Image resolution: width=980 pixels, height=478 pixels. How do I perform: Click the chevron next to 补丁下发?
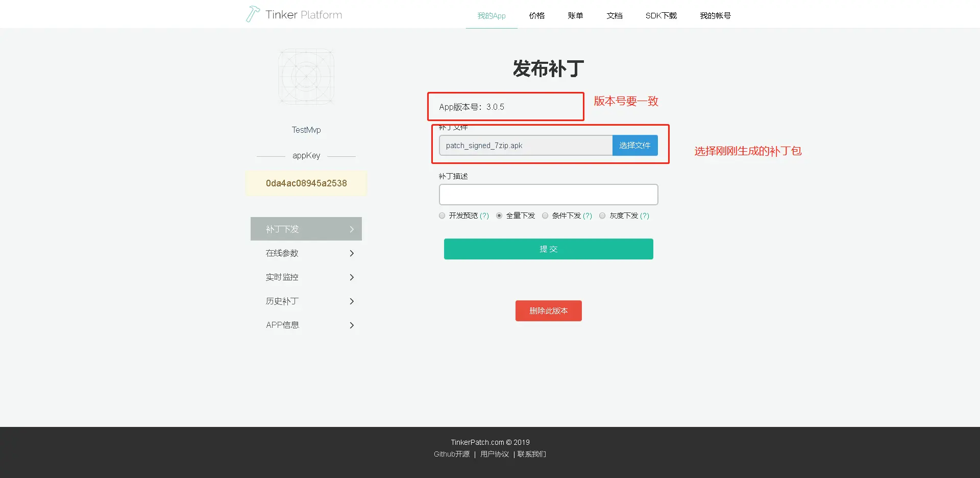tap(352, 229)
